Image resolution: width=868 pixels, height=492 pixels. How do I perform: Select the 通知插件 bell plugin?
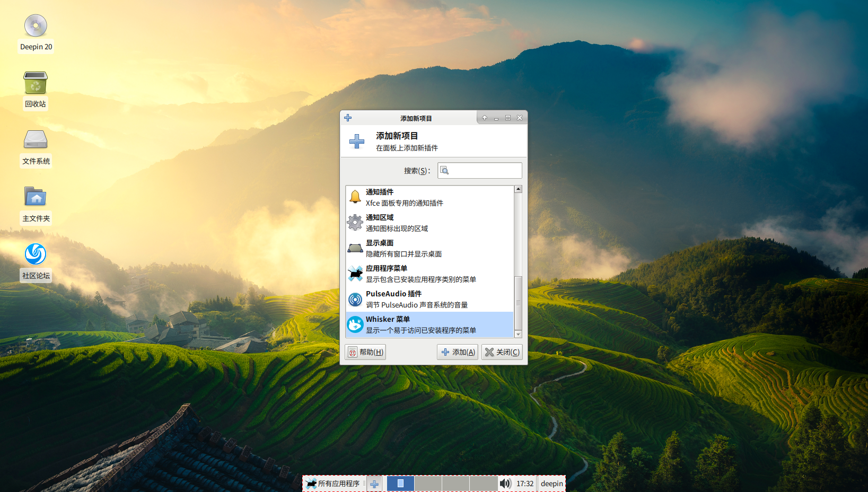[429, 197]
